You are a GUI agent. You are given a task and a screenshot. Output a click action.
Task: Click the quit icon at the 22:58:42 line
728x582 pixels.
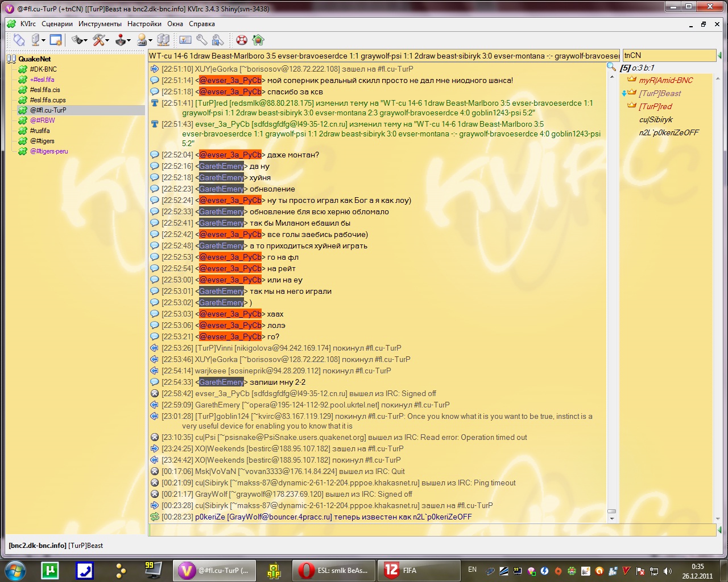click(x=154, y=393)
